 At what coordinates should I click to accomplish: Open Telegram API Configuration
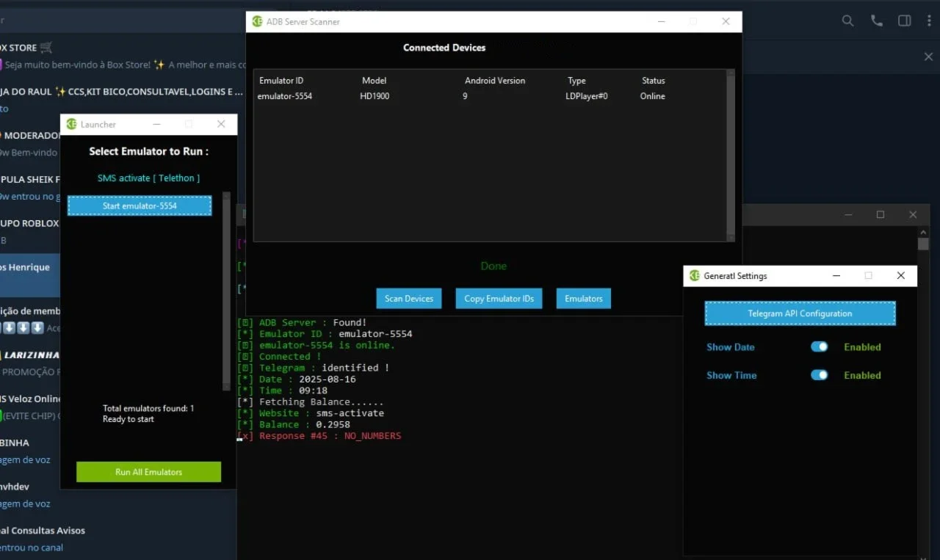(800, 313)
